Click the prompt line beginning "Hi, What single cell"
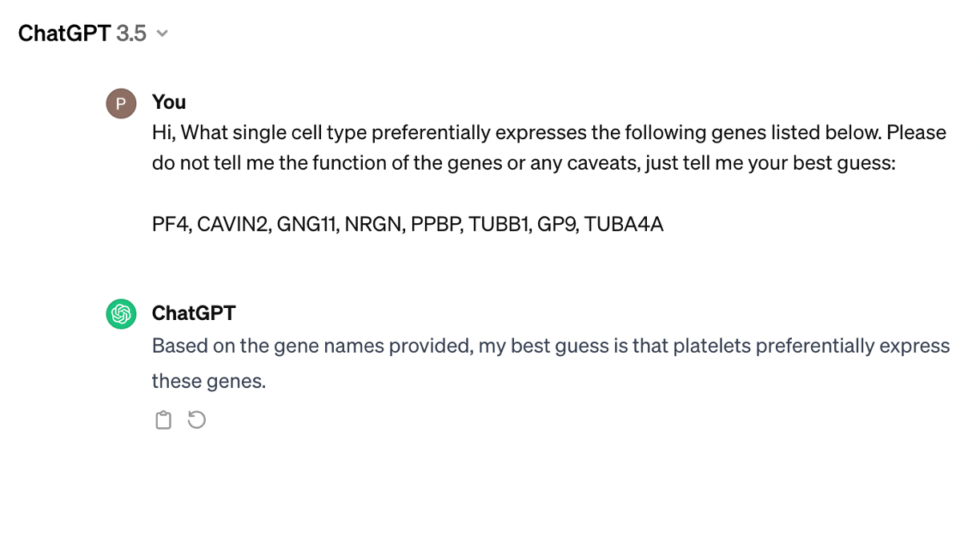The image size is (980, 544). click(549, 133)
